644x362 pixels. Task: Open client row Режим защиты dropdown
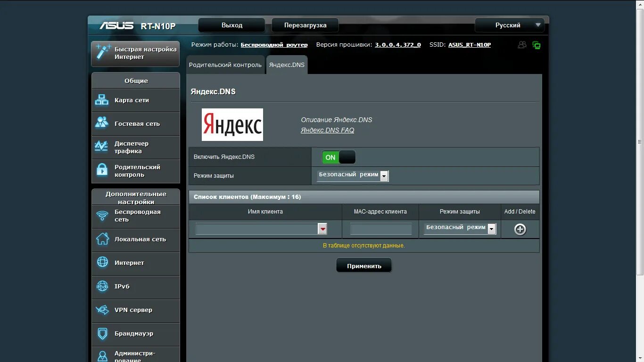[460, 228]
